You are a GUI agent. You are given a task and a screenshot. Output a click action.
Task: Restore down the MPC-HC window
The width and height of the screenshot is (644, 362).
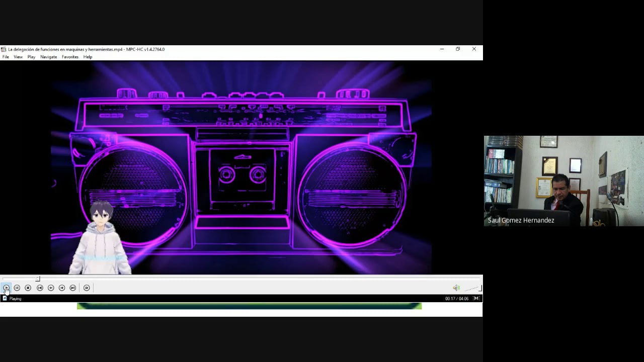point(458,49)
